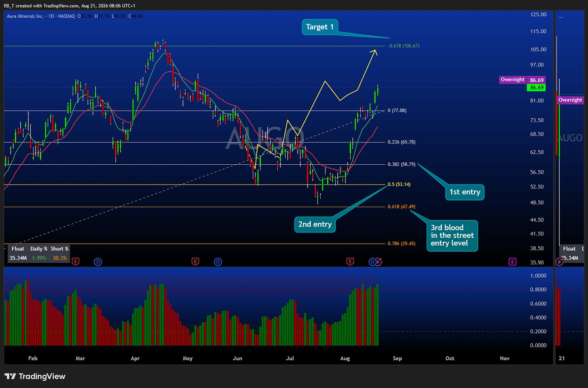Click 105.00 on the price axis
Screen dimensions: 588x388
pos(538,49)
